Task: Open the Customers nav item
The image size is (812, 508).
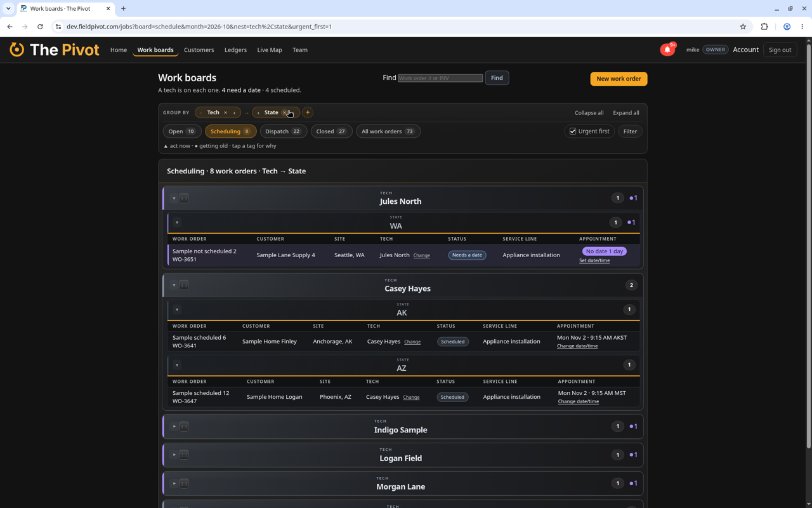Action: [199, 50]
